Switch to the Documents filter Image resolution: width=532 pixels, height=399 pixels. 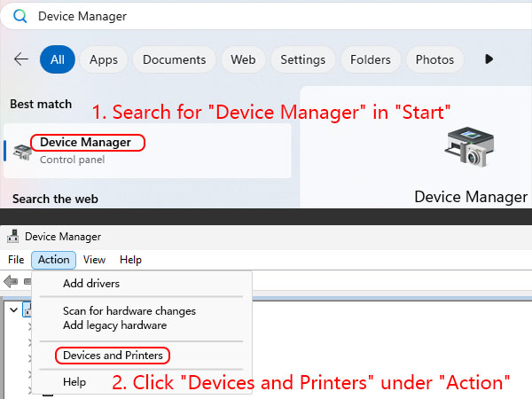coord(174,59)
